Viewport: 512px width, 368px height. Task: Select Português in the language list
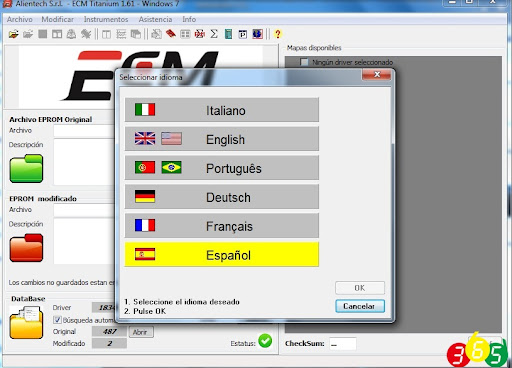click(222, 168)
